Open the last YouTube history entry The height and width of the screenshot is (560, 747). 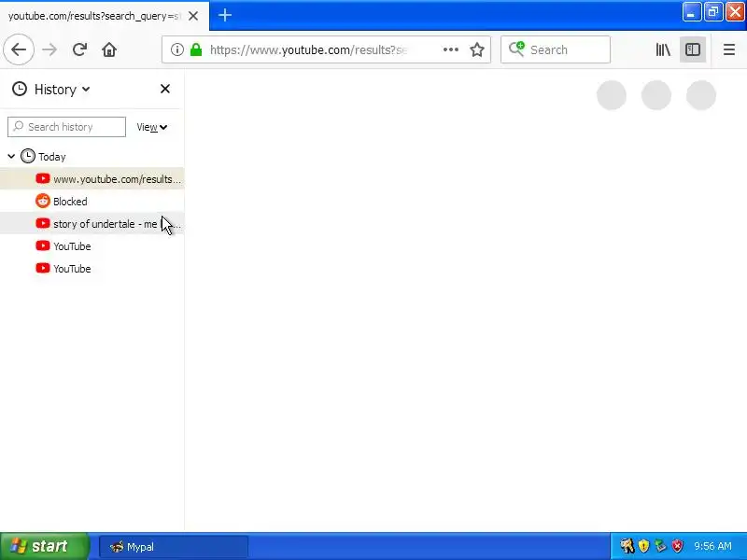(92, 269)
